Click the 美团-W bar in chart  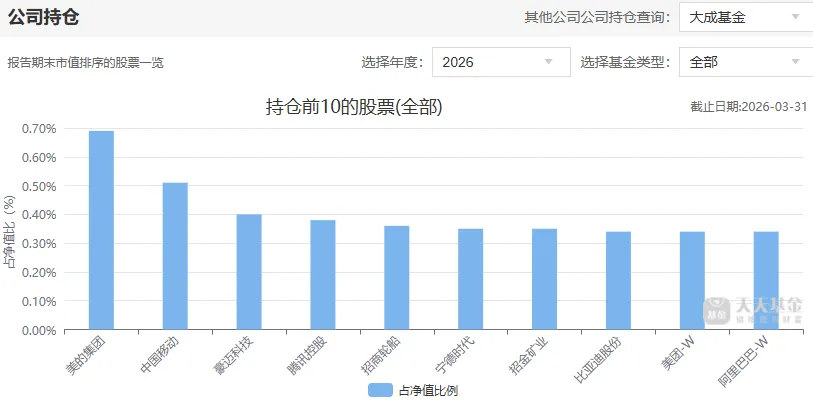pyautogui.click(x=692, y=281)
